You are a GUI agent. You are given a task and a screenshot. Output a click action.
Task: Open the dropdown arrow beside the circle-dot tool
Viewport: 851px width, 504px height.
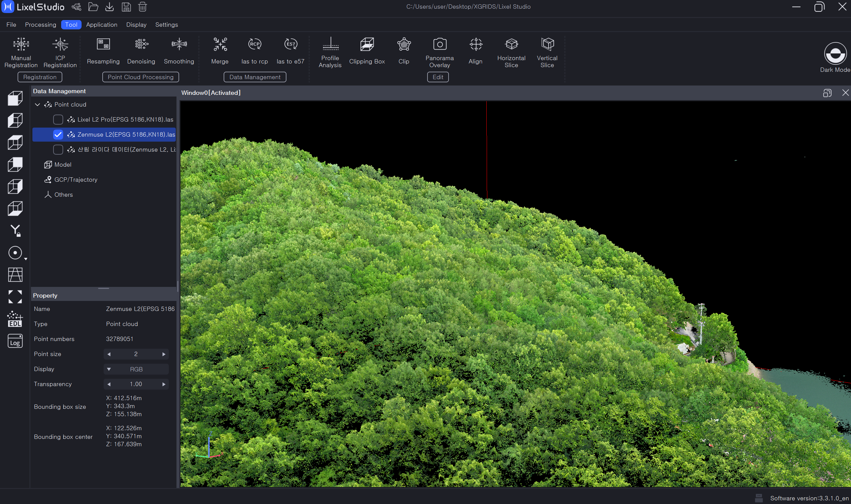[25, 259]
